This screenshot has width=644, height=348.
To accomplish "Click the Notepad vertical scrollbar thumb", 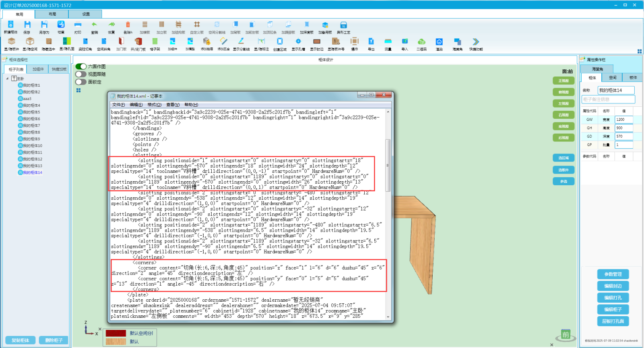I will point(388,165).
